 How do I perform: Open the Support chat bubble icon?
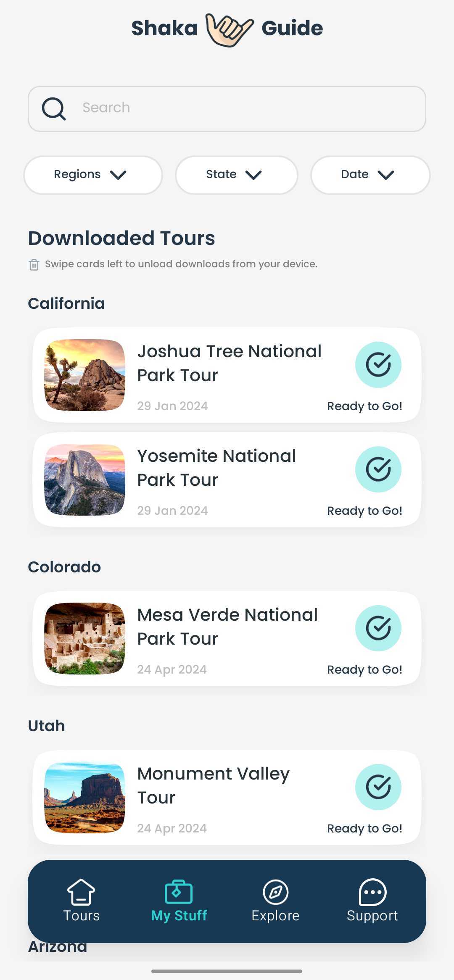point(372,892)
